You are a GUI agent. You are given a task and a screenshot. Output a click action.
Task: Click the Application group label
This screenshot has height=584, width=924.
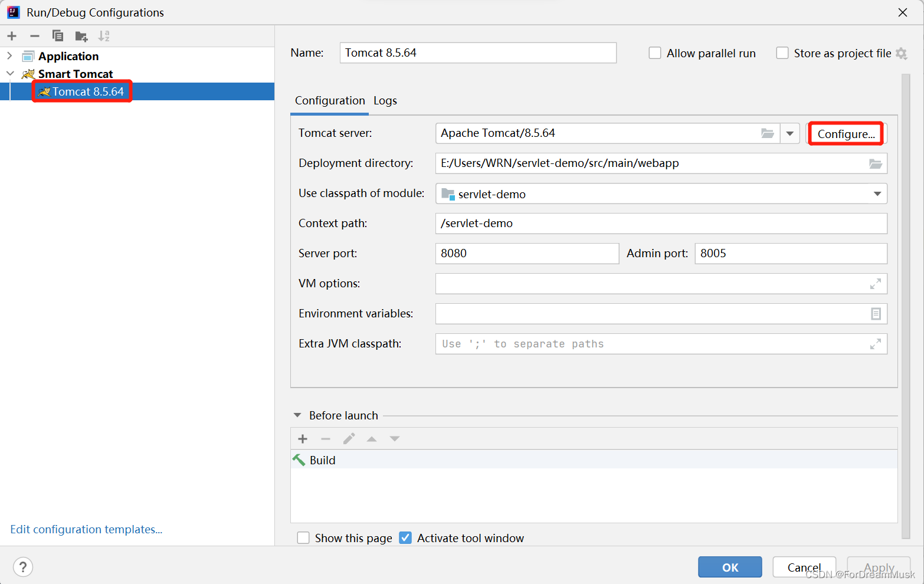(x=68, y=57)
